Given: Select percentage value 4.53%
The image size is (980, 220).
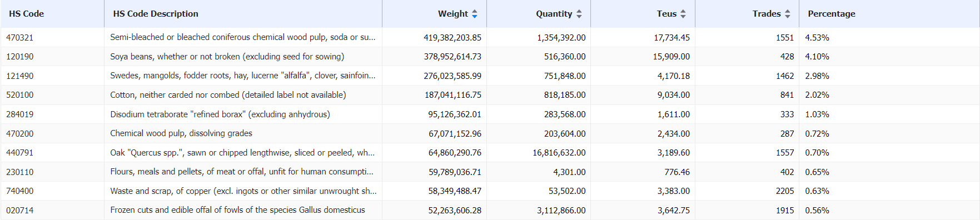Looking at the screenshot, I should (817, 38).
